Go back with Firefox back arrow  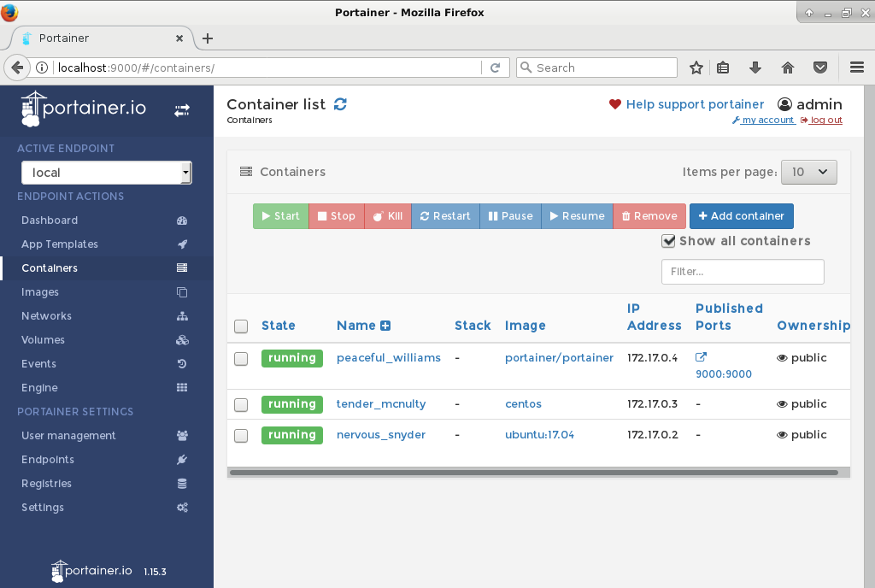[x=17, y=68]
